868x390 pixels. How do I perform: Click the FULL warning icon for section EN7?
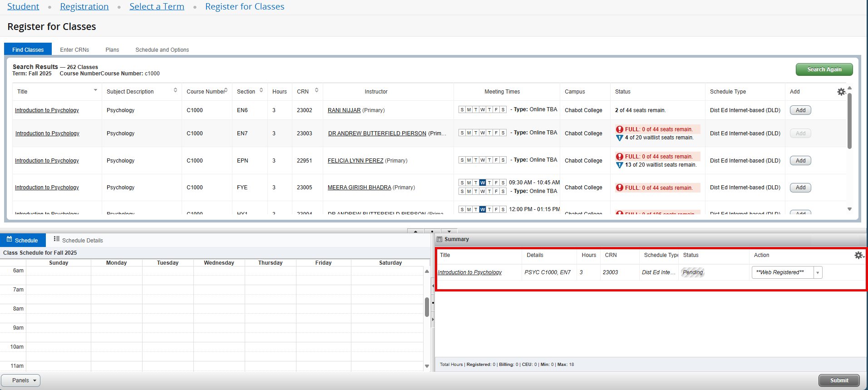[x=619, y=129]
